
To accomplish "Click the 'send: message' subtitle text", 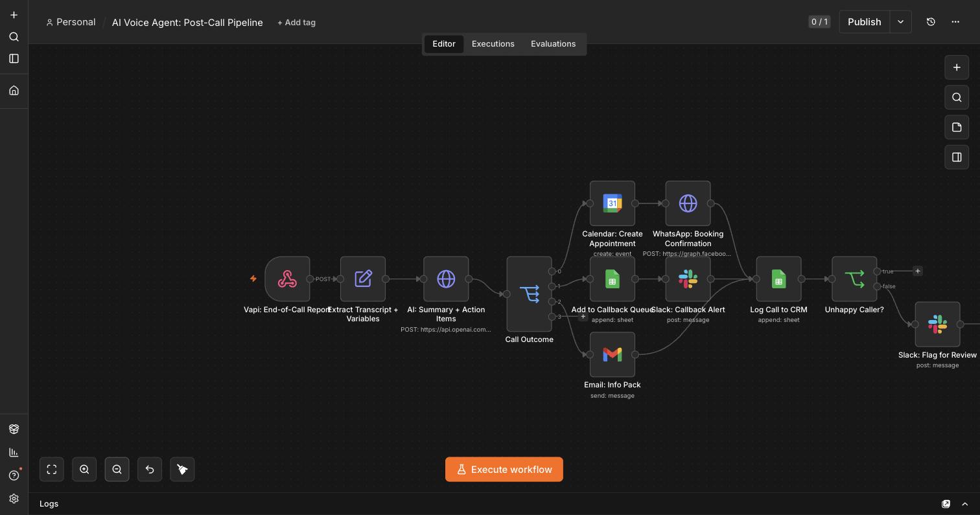I will [612, 395].
